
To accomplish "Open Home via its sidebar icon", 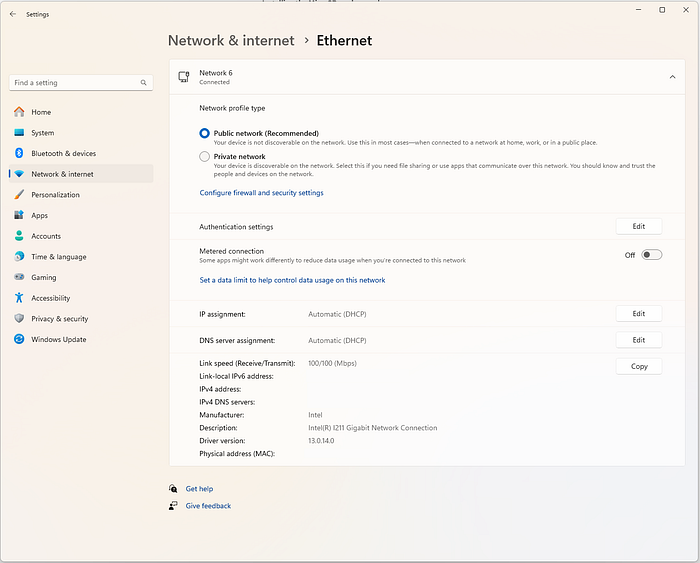I will 19,112.
